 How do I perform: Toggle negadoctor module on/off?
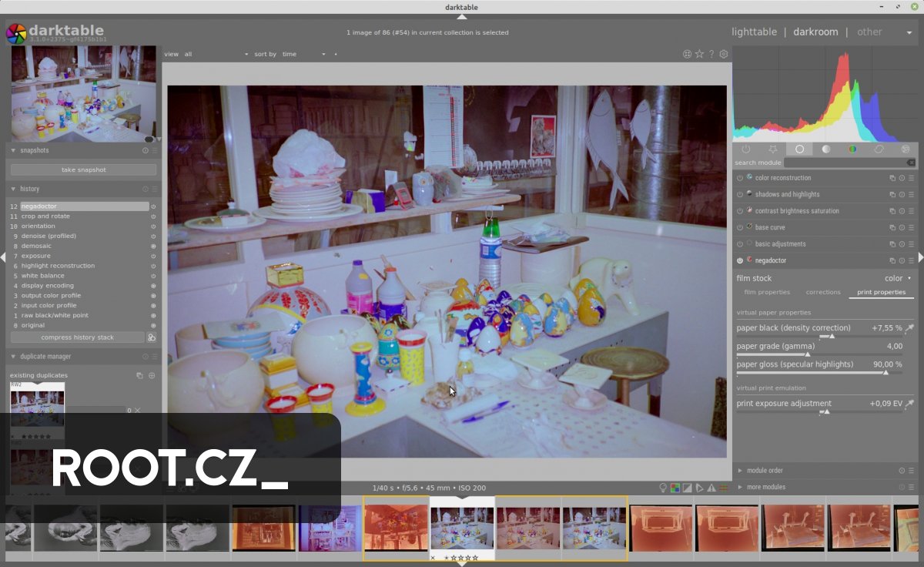pyautogui.click(x=740, y=260)
